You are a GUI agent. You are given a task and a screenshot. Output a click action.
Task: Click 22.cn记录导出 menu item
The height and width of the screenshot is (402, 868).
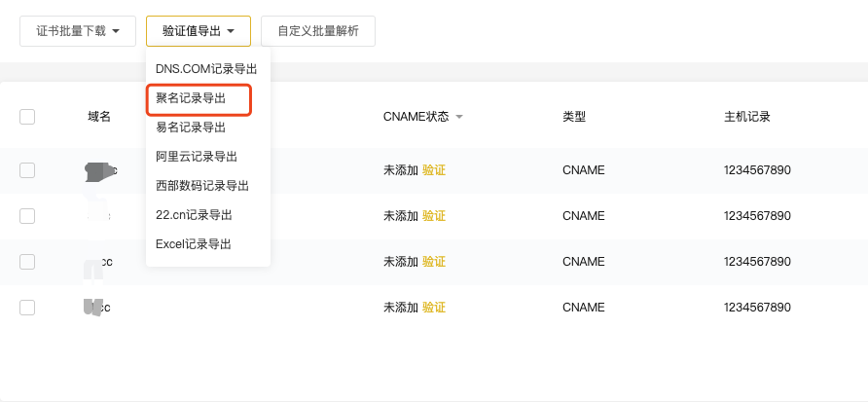pyautogui.click(x=194, y=215)
